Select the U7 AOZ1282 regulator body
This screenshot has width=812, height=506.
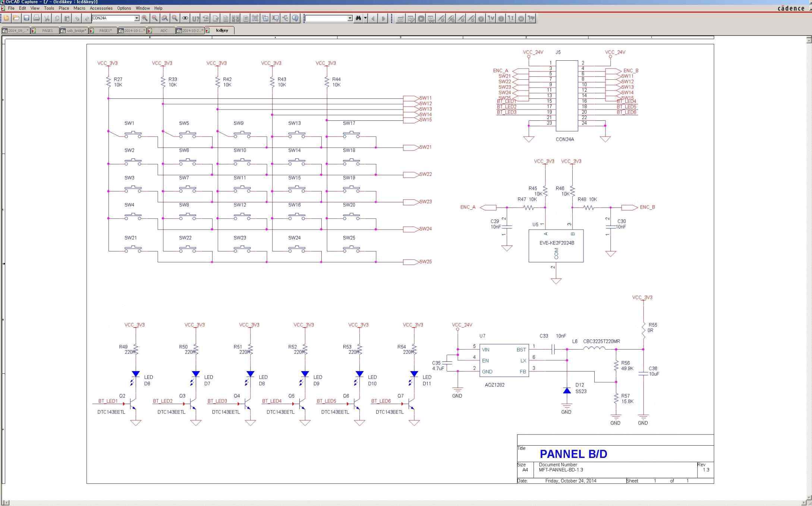[x=504, y=360]
